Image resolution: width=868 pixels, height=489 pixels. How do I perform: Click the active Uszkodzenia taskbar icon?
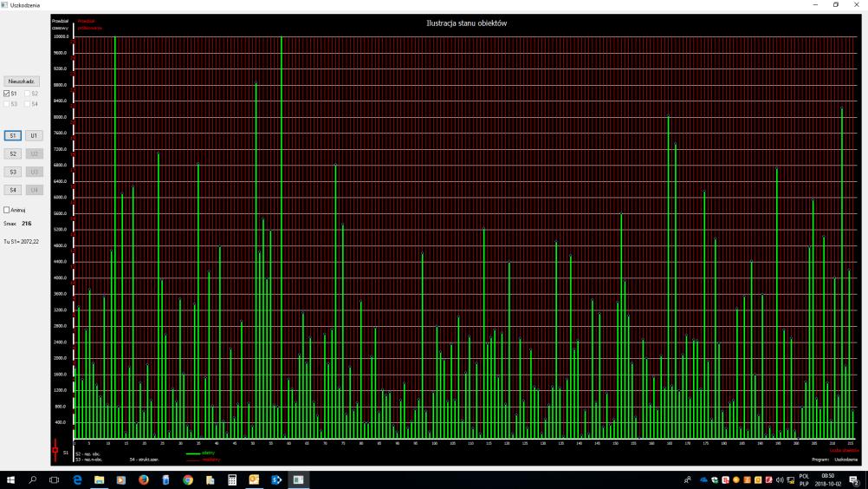coord(298,479)
